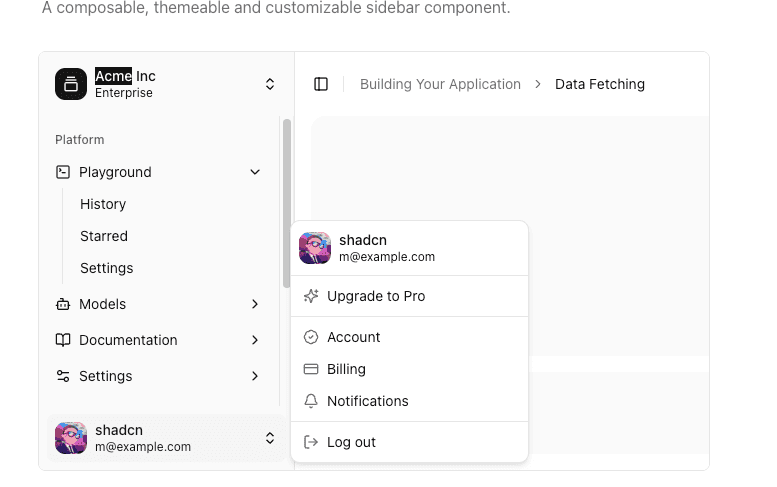Click the Upgrade to Pro sparkles icon
This screenshot has height=487, width=777.
311,296
